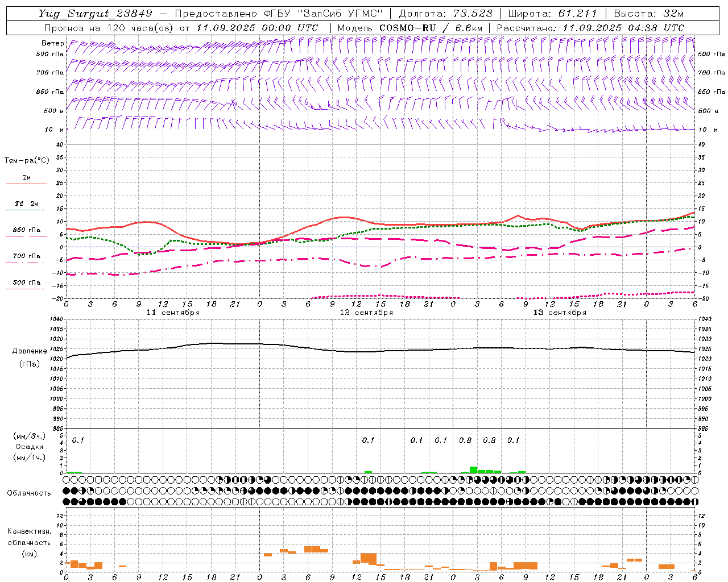Screen dimensions: 728x582
Task: Select the 700 гПа temperature legend entry
Action: (26, 256)
